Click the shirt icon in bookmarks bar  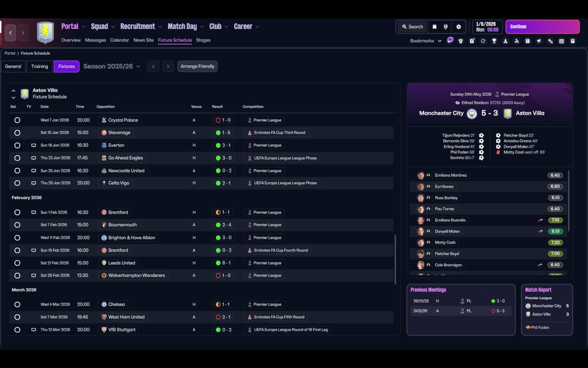tap(461, 41)
